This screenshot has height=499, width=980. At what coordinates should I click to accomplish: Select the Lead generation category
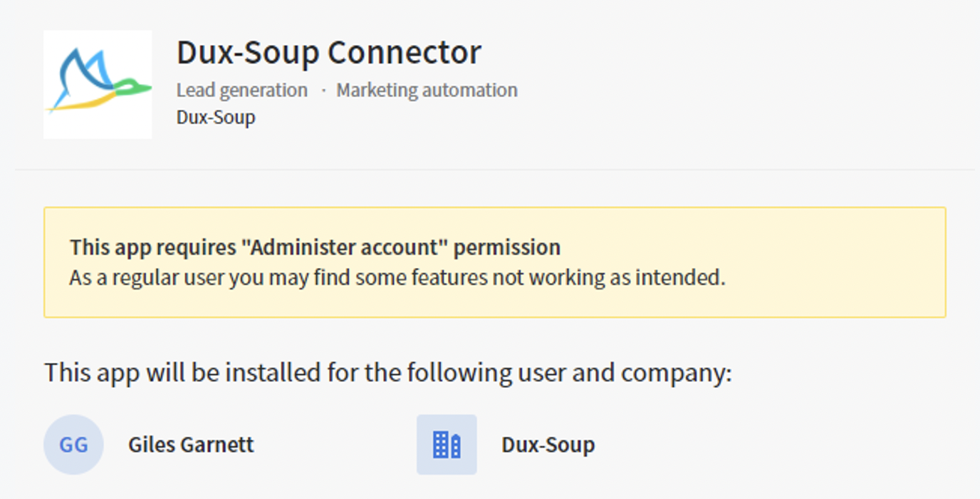pyautogui.click(x=242, y=91)
